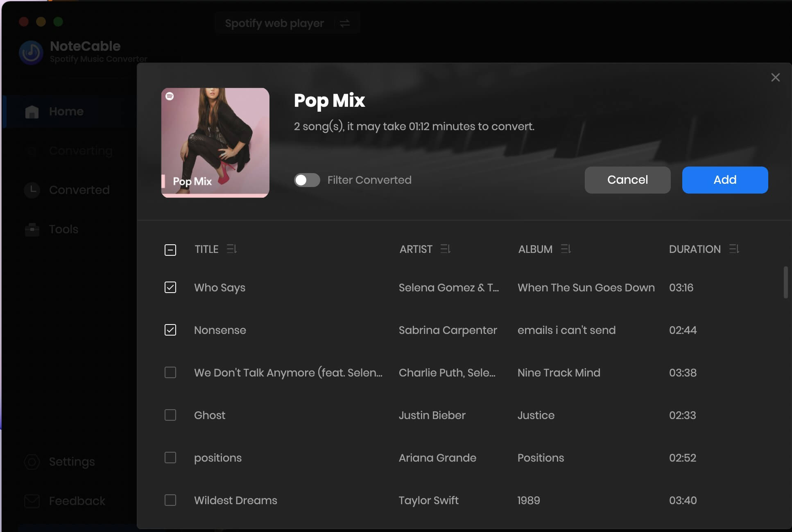Open the Home sidebar item
Screen dimensions: 792x532
70,111
